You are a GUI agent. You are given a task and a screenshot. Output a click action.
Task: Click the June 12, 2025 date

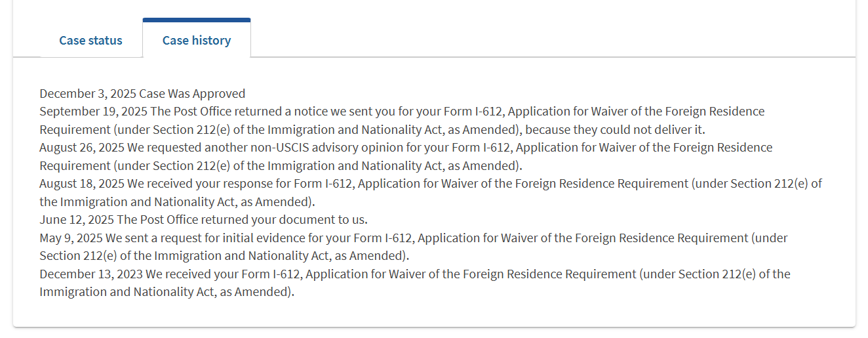[x=76, y=220]
